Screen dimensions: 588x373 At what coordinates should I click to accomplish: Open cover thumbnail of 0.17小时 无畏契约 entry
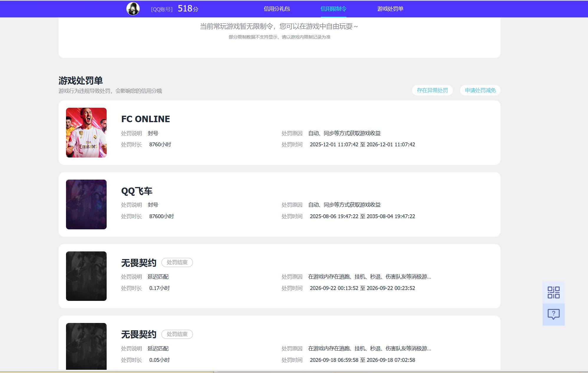tap(86, 276)
